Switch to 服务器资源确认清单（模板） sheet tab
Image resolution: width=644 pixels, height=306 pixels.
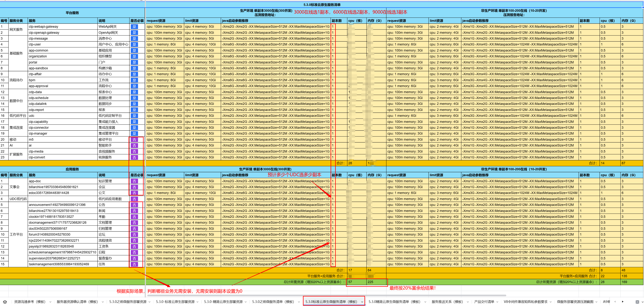click(x=77, y=302)
